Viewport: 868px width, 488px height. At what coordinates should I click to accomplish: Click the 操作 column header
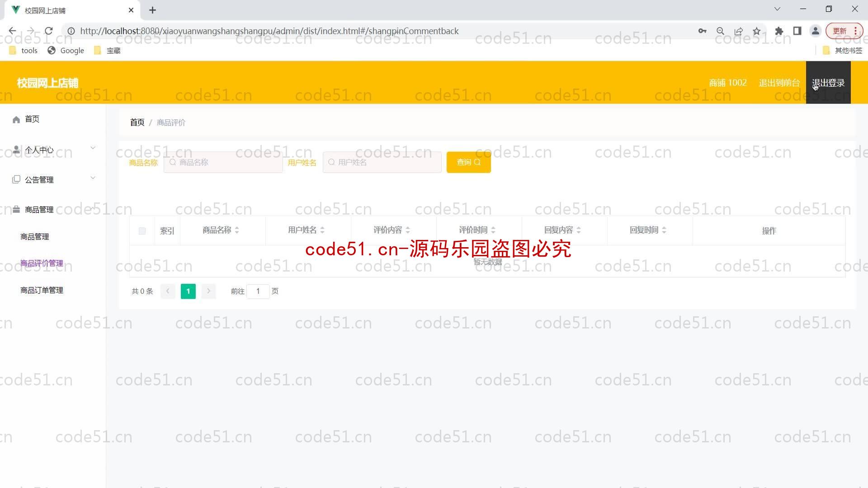coord(769,231)
